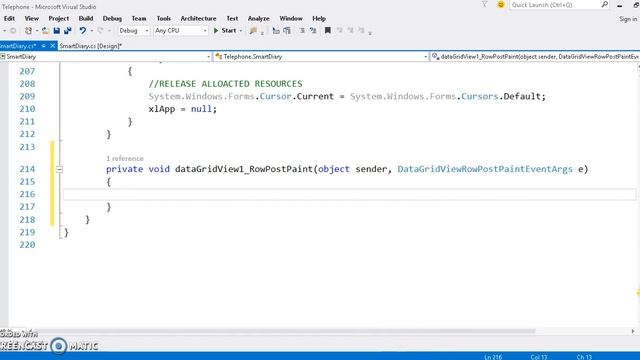Click the word dataGridView1_RowPostPaint on line 214
Screen dimensions: 640x360
(244, 169)
